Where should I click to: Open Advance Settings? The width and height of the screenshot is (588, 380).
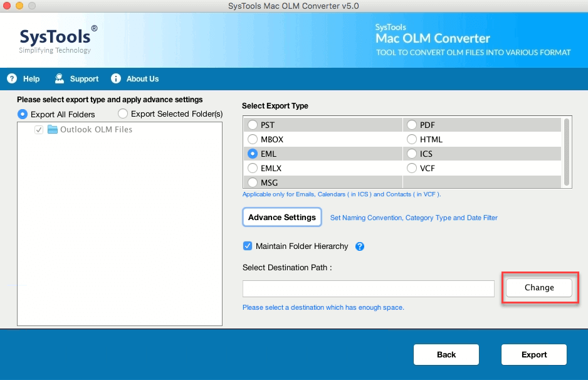(x=282, y=217)
